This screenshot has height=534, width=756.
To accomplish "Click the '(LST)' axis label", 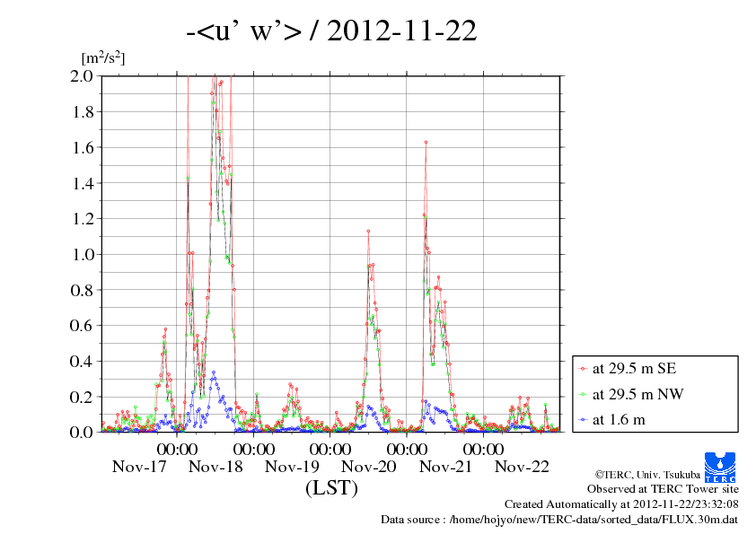I will click(x=331, y=487).
